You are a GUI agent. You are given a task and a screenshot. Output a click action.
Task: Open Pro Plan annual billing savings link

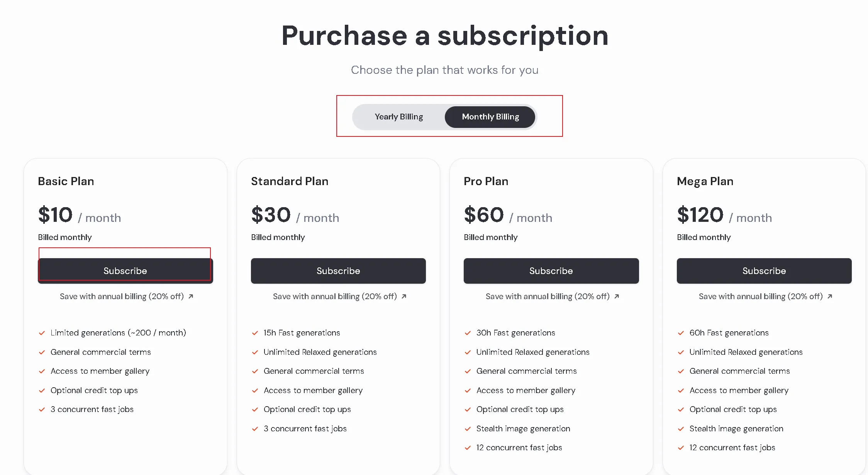point(548,296)
